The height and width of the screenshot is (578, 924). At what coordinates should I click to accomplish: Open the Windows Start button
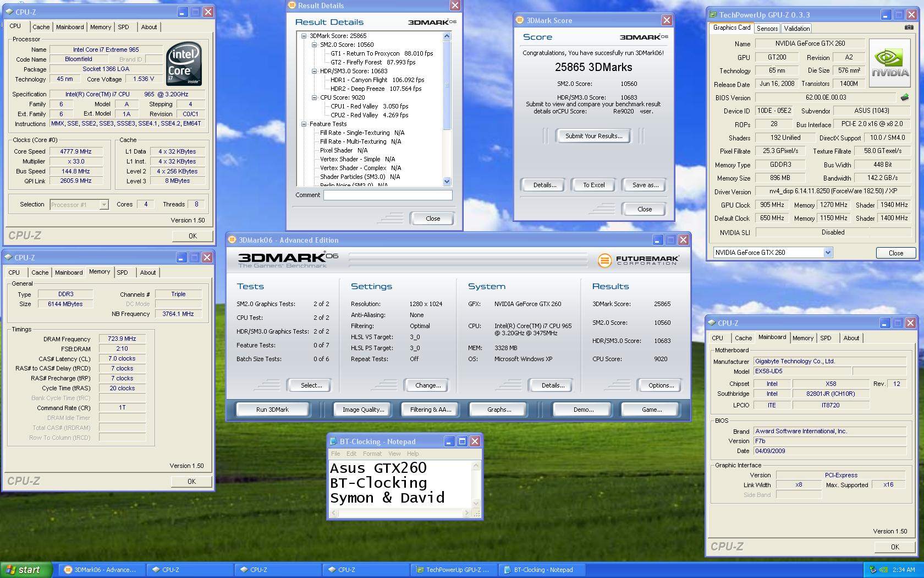[x=26, y=570]
